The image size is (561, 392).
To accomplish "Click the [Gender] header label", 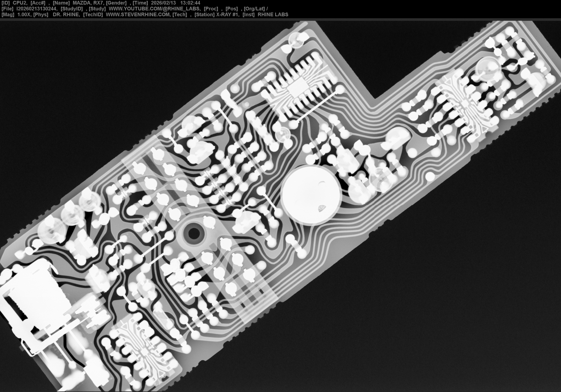I will (x=116, y=3).
